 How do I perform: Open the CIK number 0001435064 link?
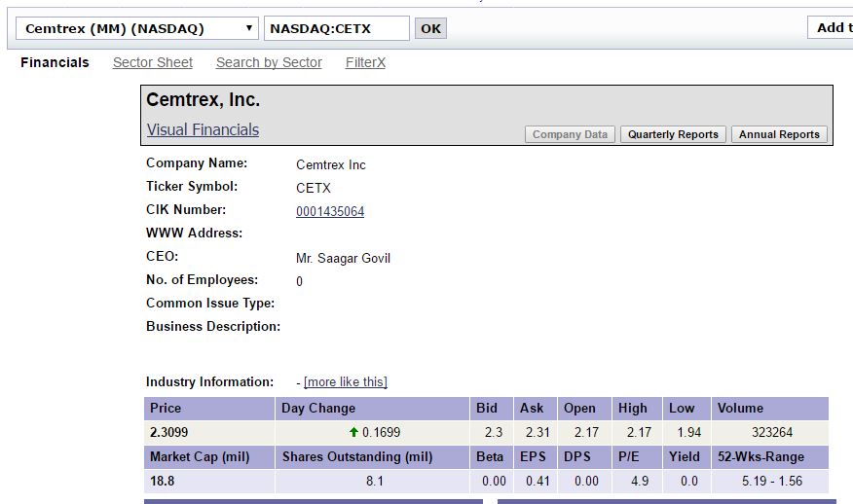pyautogui.click(x=330, y=211)
